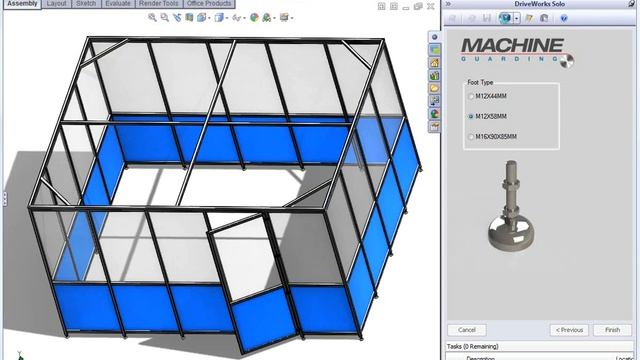Viewport: 640px width, 360px height.
Task: Select the M12X44MM foot type radio button
Action: (471, 96)
